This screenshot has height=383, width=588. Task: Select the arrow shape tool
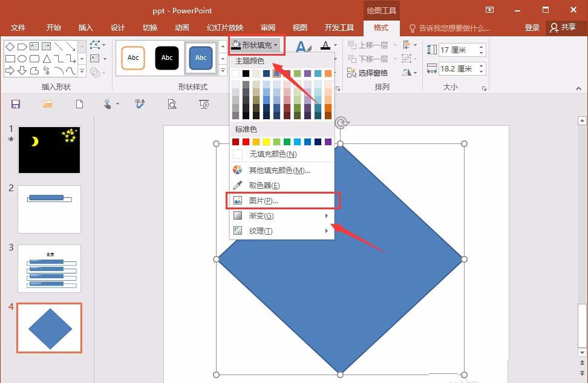8,71
